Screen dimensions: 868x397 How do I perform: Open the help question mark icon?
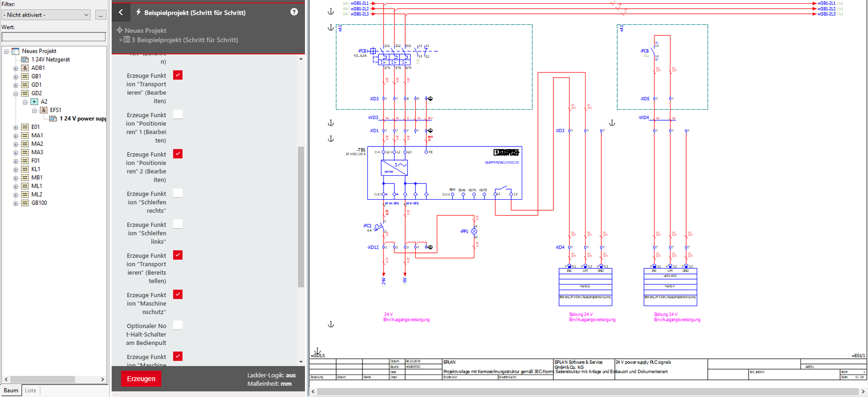[x=294, y=12]
